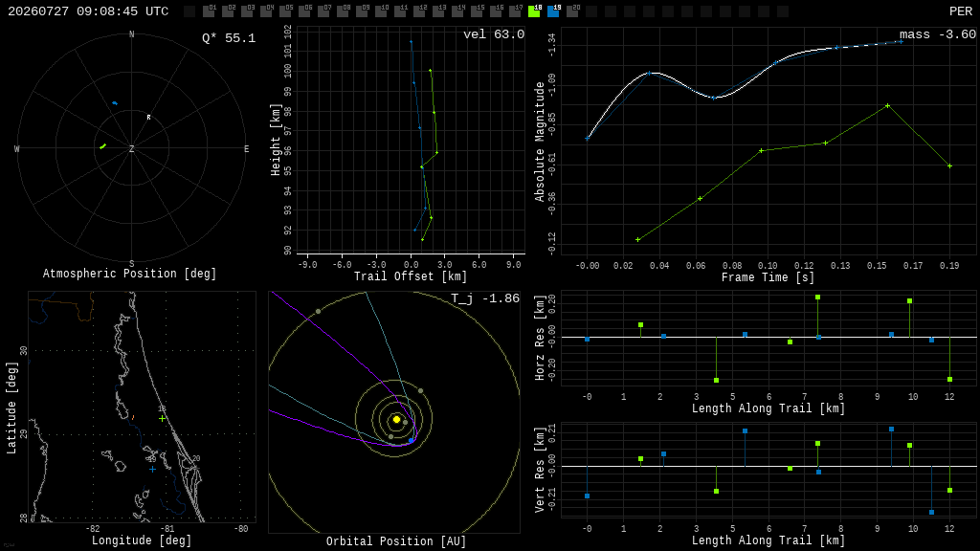980x551 pixels.
Task: Click the Q* 55.1 value
Action: pos(229,38)
